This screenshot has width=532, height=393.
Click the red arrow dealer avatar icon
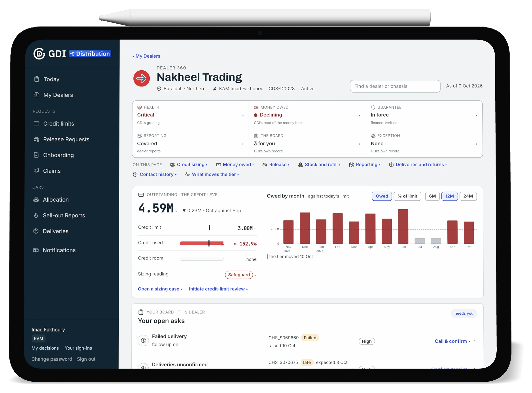pyautogui.click(x=142, y=78)
